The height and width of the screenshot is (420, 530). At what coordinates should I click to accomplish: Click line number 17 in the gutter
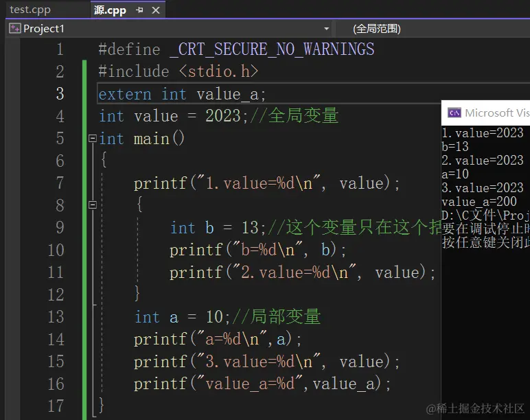(56, 406)
